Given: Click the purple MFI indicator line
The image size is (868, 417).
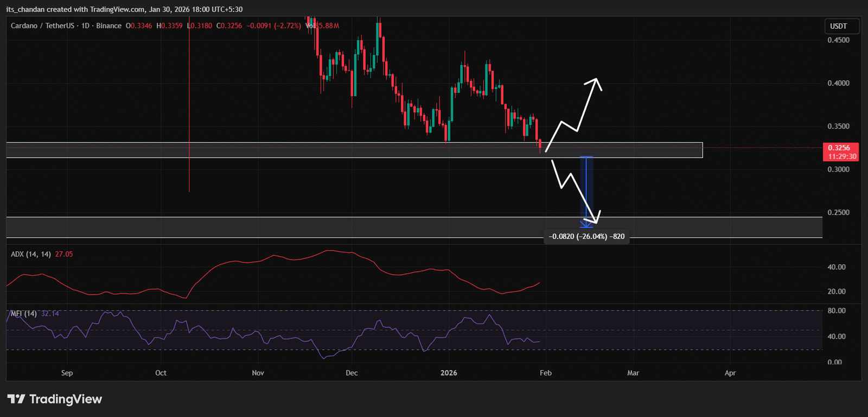Looking at the screenshot, I should (233, 329).
